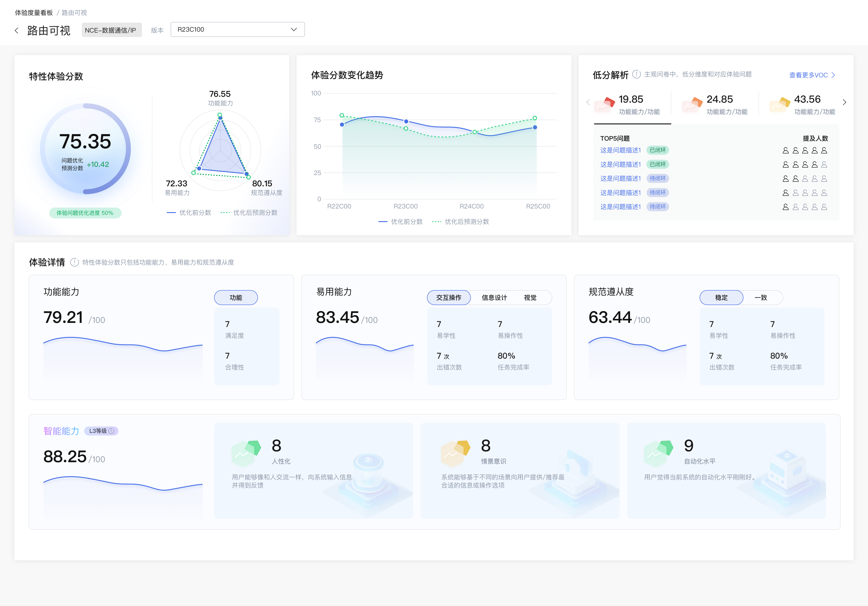
Task: Select the 19.85 功能能力/功能 tab
Action: (632, 105)
